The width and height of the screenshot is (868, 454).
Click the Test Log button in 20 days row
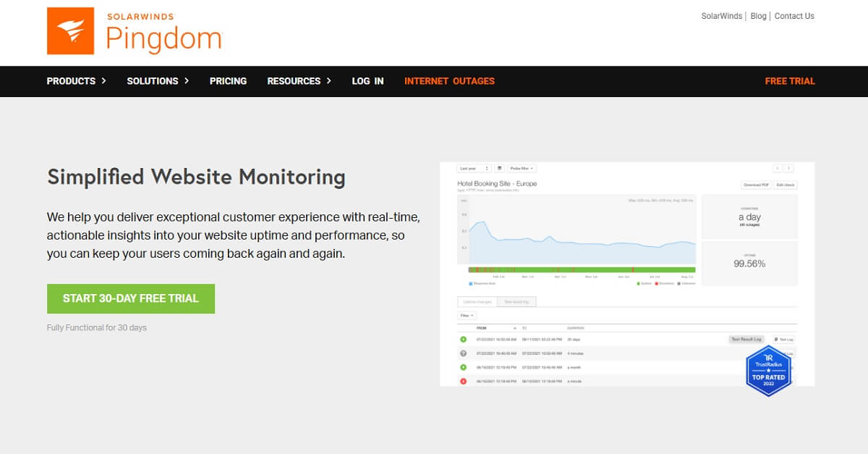pos(783,339)
